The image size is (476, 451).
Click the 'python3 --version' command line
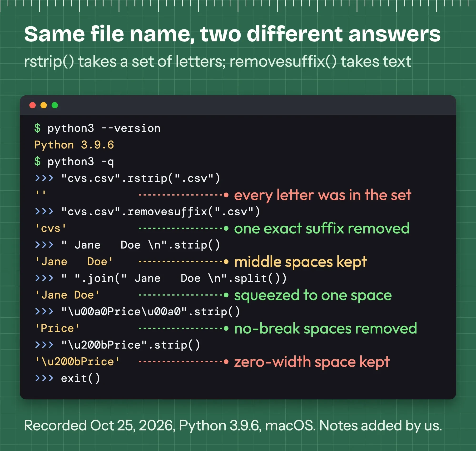(97, 128)
